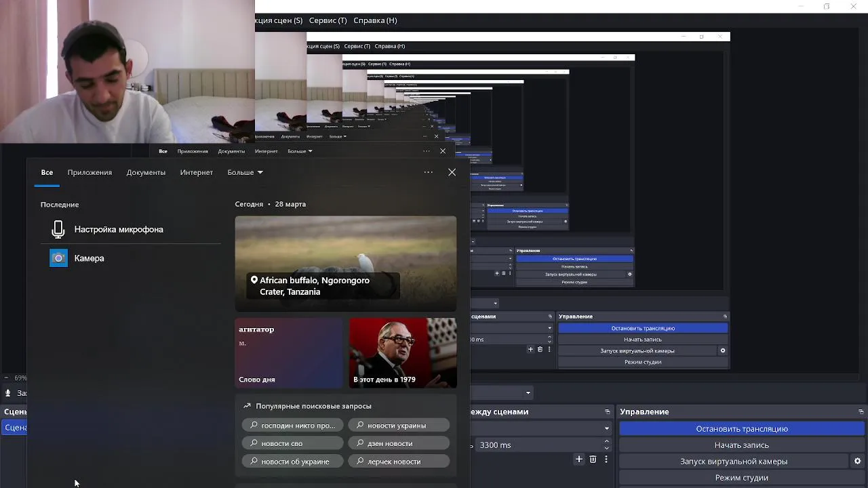Pop out the main Управление dock with its header icon
Image resolution: width=868 pixels, height=488 pixels.
[861, 411]
